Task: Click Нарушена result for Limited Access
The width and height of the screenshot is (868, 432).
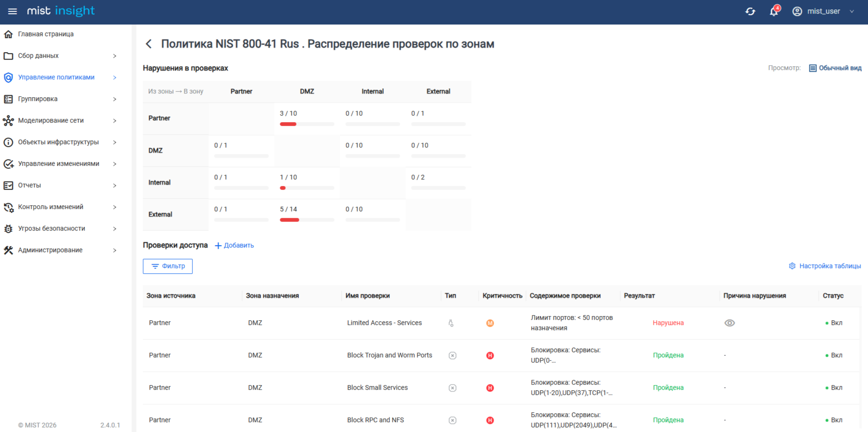Action: point(668,323)
